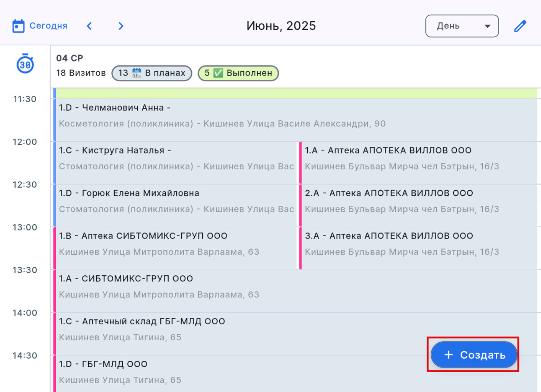Open the pencil edit icon

[520, 26]
